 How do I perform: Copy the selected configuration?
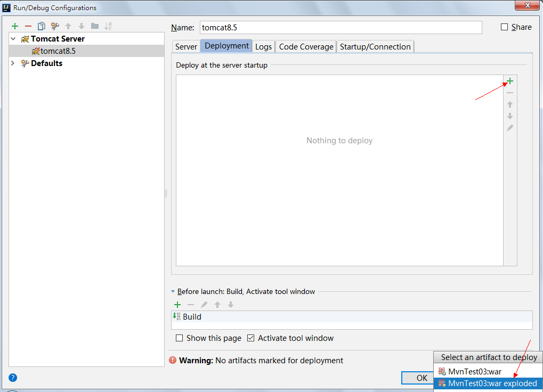[42, 26]
